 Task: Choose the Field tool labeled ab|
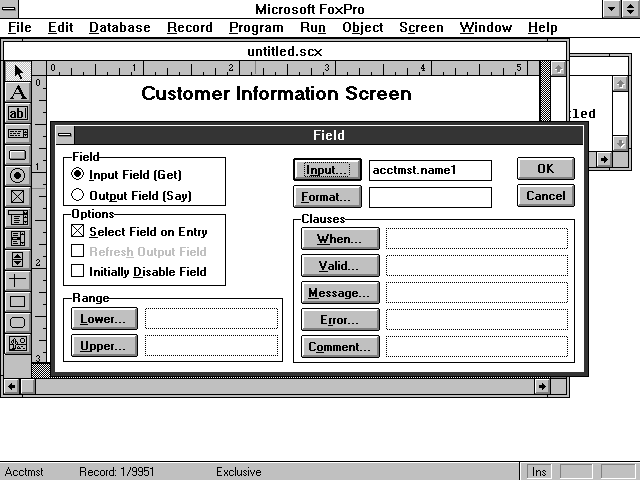click(x=18, y=113)
